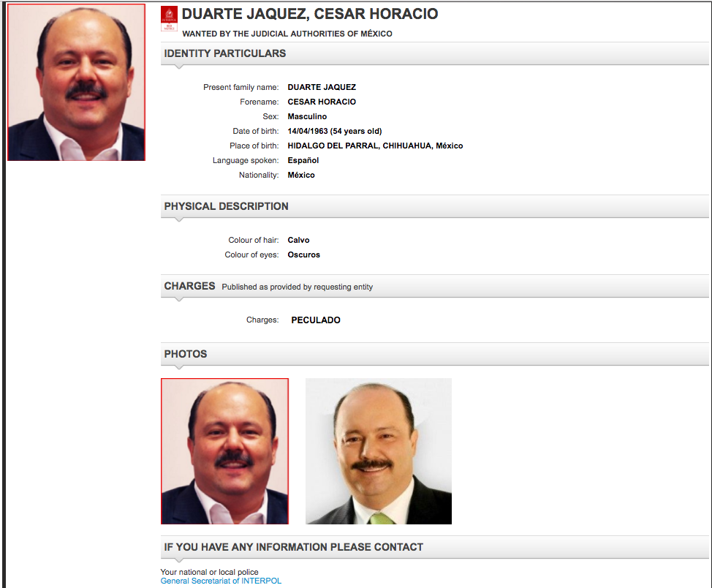Toggle the Charges section header

189,286
